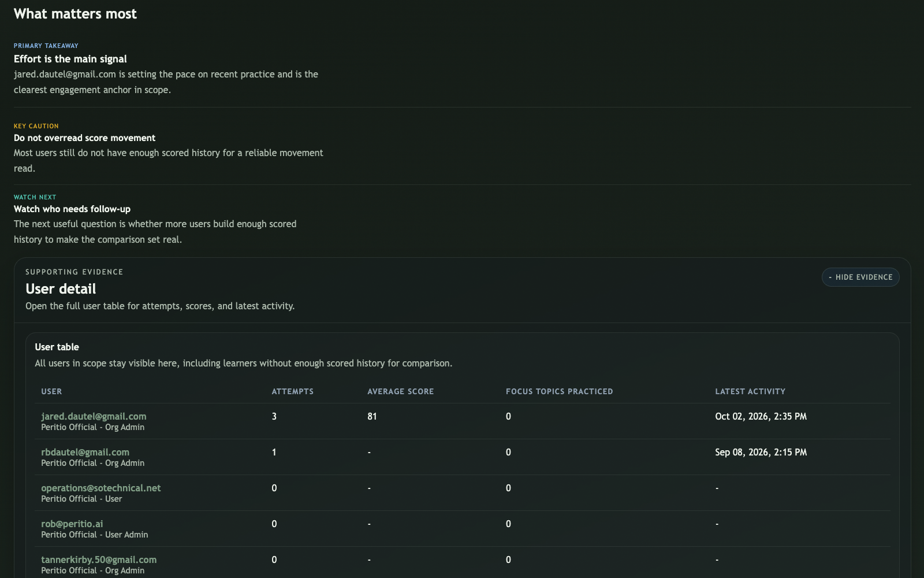Select the average score value 81
Image resolution: width=924 pixels, height=578 pixels.
click(372, 416)
